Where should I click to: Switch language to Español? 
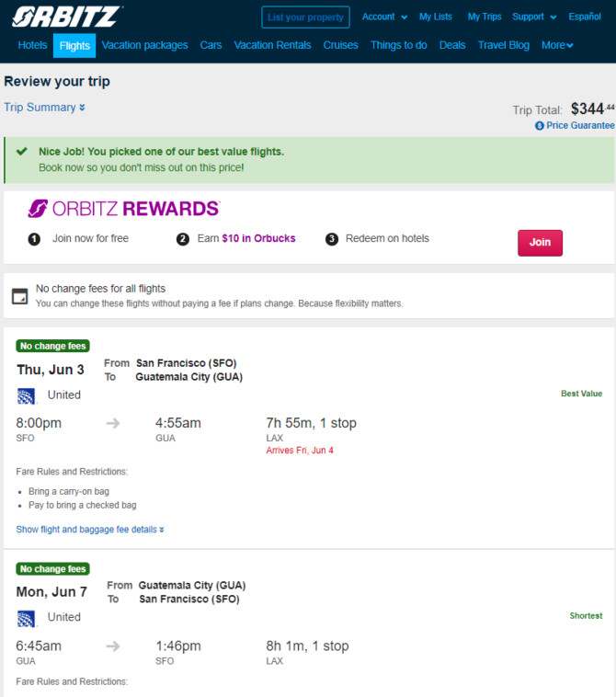pos(585,17)
